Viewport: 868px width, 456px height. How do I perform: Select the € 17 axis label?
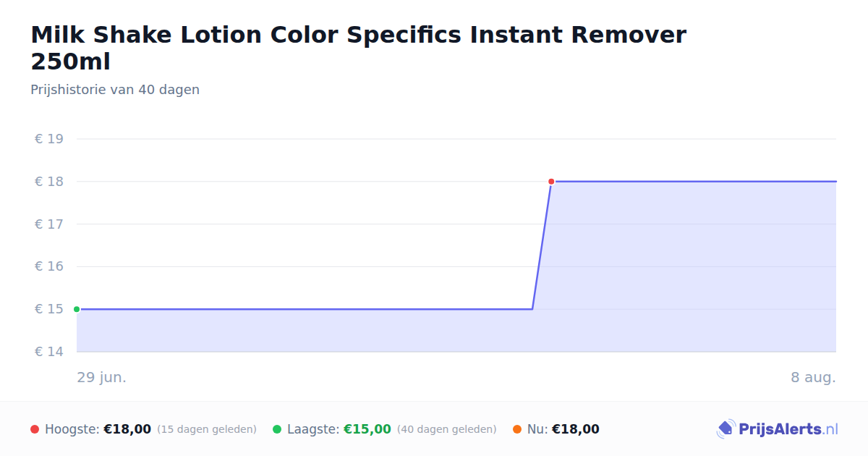point(49,224)
